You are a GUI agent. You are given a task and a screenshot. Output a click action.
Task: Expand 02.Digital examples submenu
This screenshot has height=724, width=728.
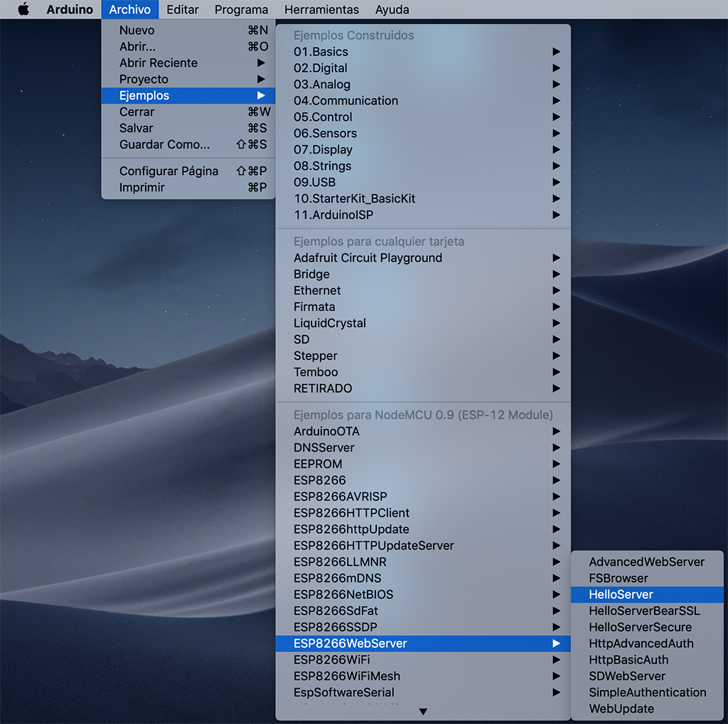click(423, 68)
